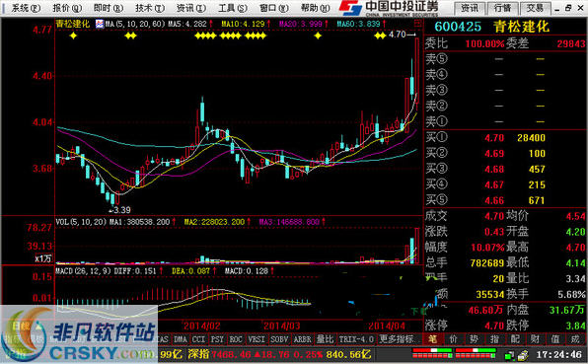Screen dimensions: 588x364
Task: Select the 财 tab in quote panel
Action: (x=535, y=339)
